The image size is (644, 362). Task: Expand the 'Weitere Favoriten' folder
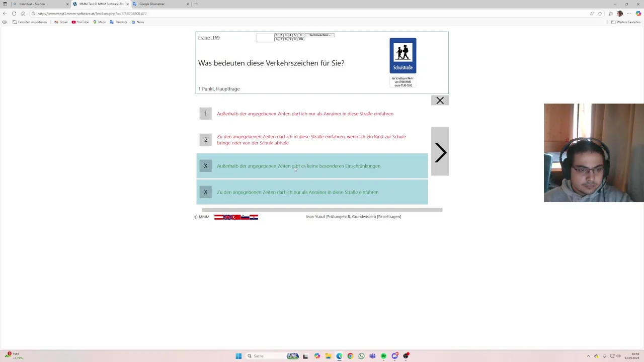(x=626, y=22)
